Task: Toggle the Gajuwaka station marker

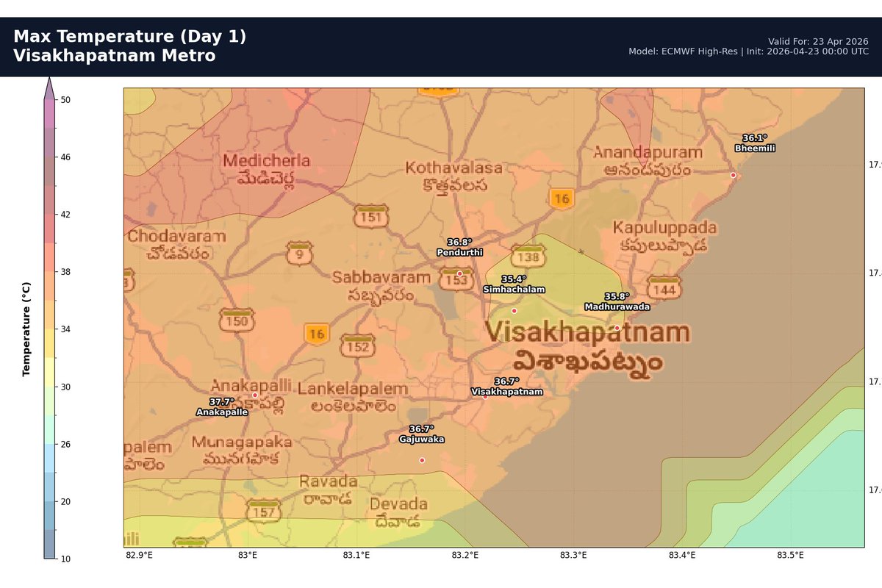Action: [422, 459]
